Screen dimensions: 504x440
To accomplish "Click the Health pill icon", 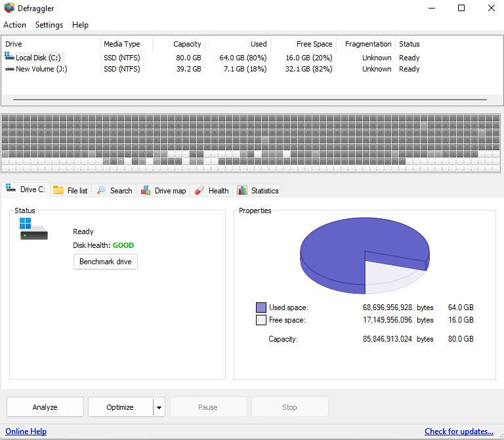I will pos(199,190).
